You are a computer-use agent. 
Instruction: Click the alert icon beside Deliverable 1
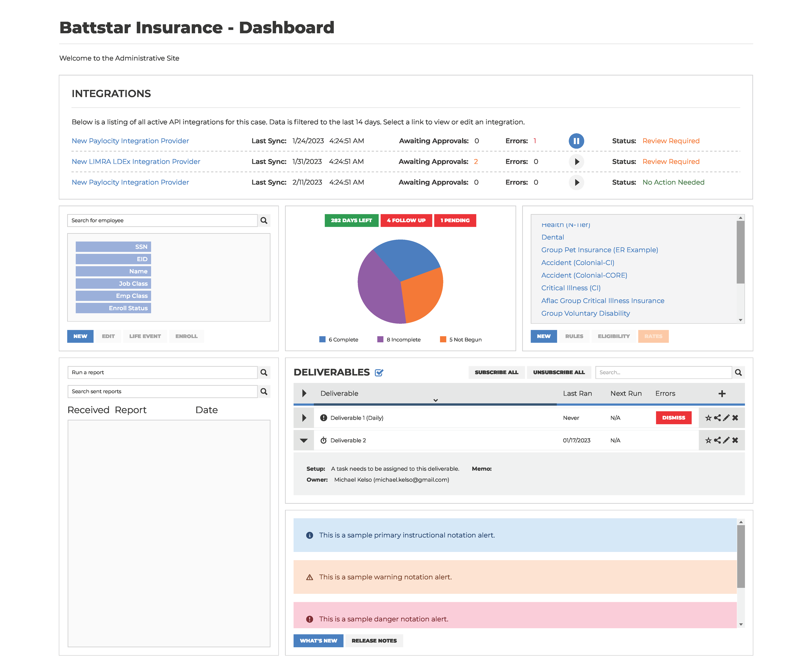coord(323,418)
